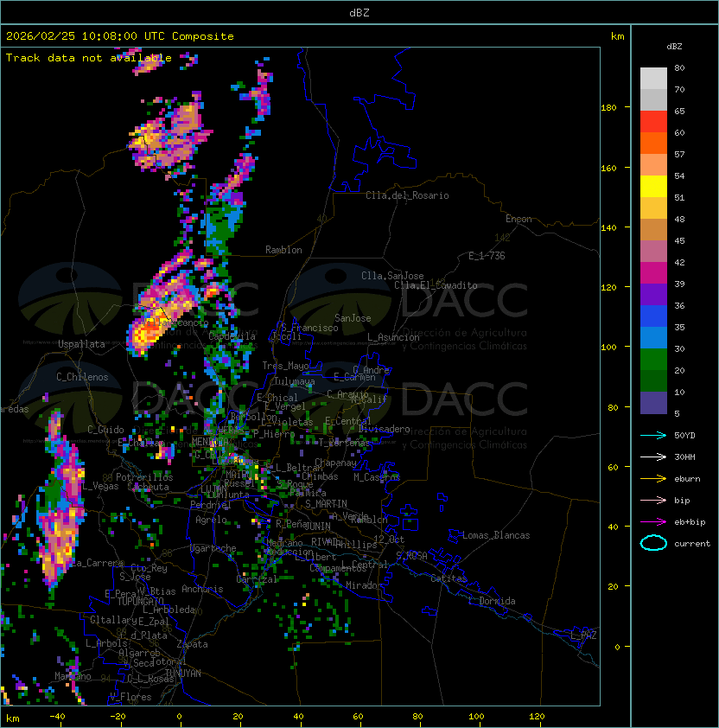Click the 'Track data not available' message
This screenshot has height=728, width=719.
click(89, 58)
